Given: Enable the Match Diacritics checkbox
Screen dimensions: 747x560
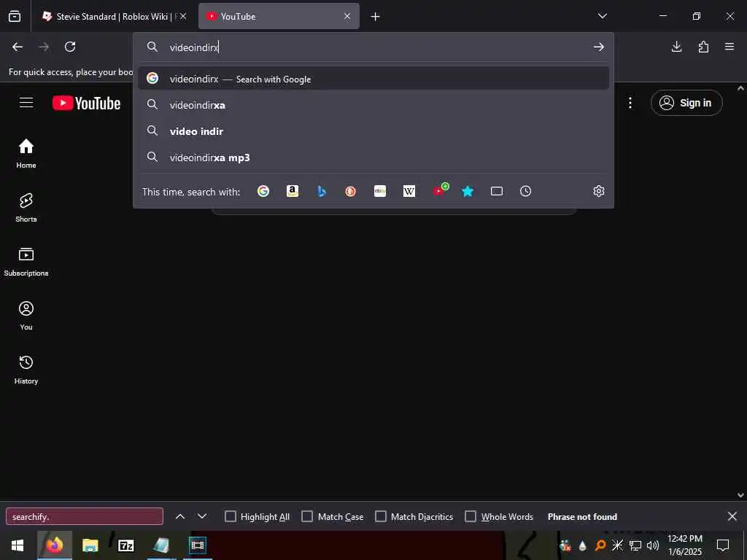Looking at the screenshot, I should [381, 517].
